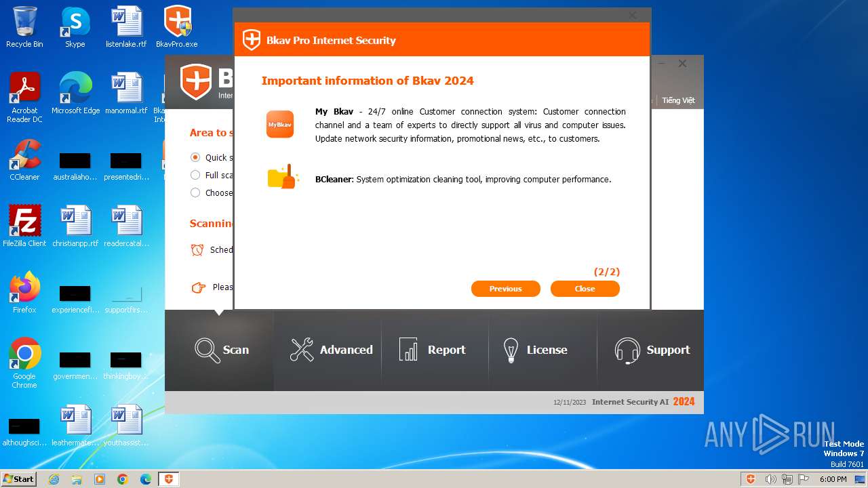This screenshot has width=868, height=488.
Task: Open supportfirs... desktop file
Action: [x=126, y=300]
